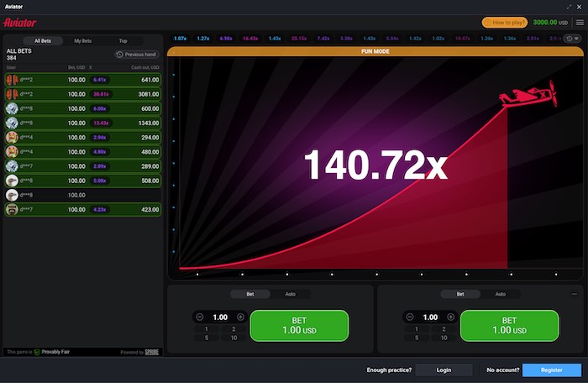The height and width of the screenshot is (383, 588).
Task: Click the window fullscreen expand icon
Action: [570, 7]
